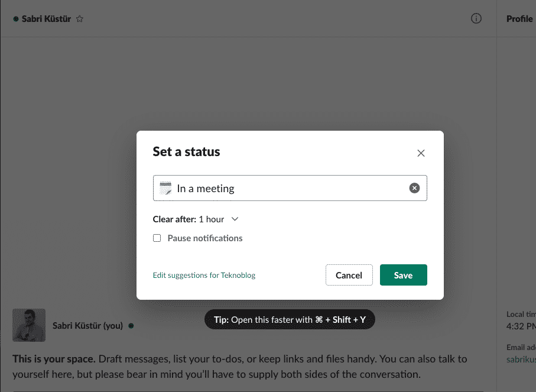Click Sabri Küstür's avatar photo
This screenshot has height=392, width=536.
[x=29, y=325]
